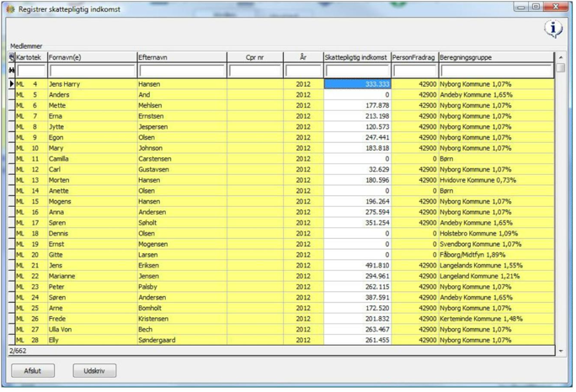
Task: Select income cell 333.333 for Jens Harry
Action: click(x=357, y=84)
